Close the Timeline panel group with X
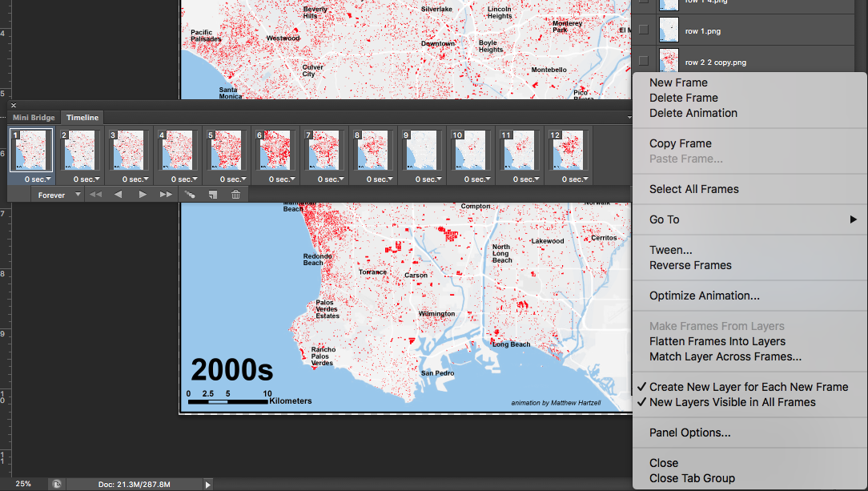This screenshot has height=491, width=868. pos(14,105)
